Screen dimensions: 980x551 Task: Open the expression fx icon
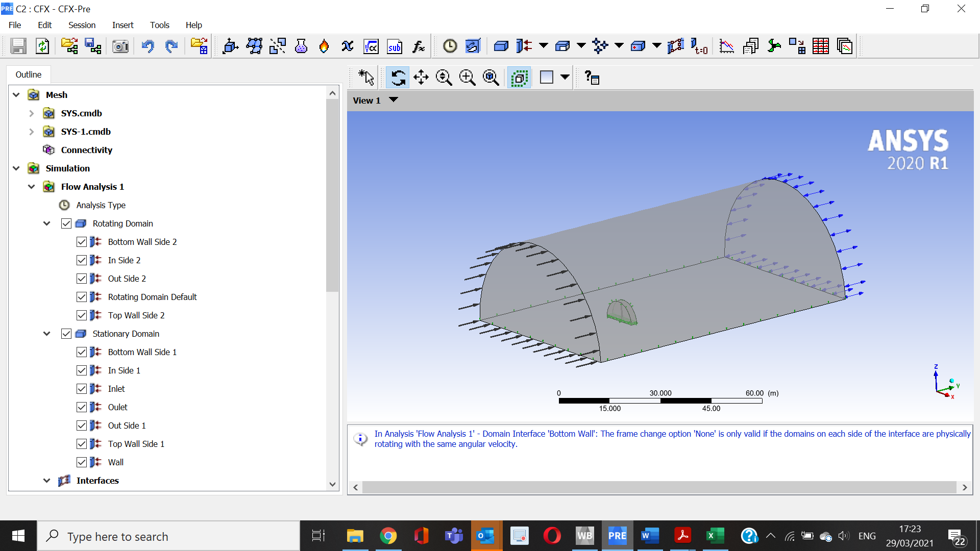[x=419, y=46]
